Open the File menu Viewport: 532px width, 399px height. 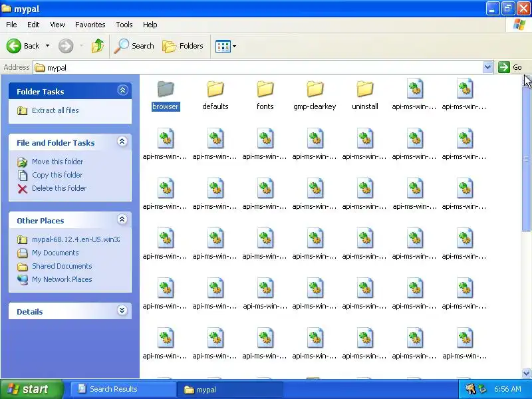tap(11, 25)
